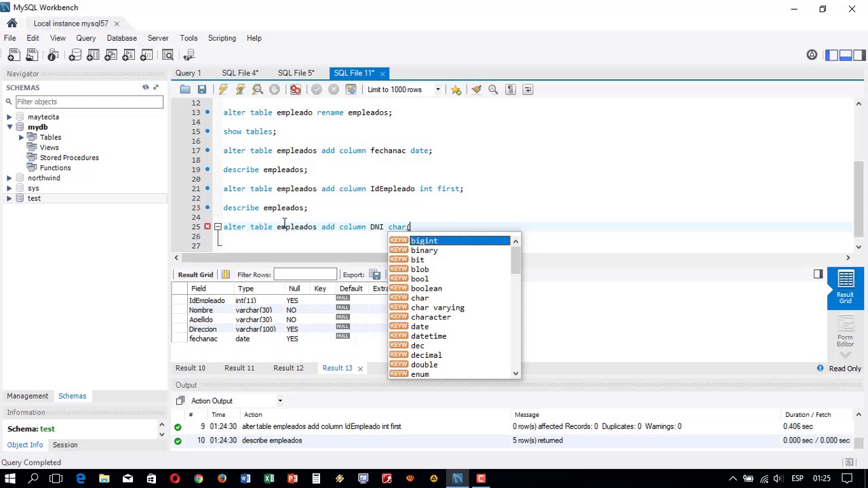This screenshot has width=868, height=488.
Task: Beautify the SQL script with broom icon
Action: click(477, 89)
